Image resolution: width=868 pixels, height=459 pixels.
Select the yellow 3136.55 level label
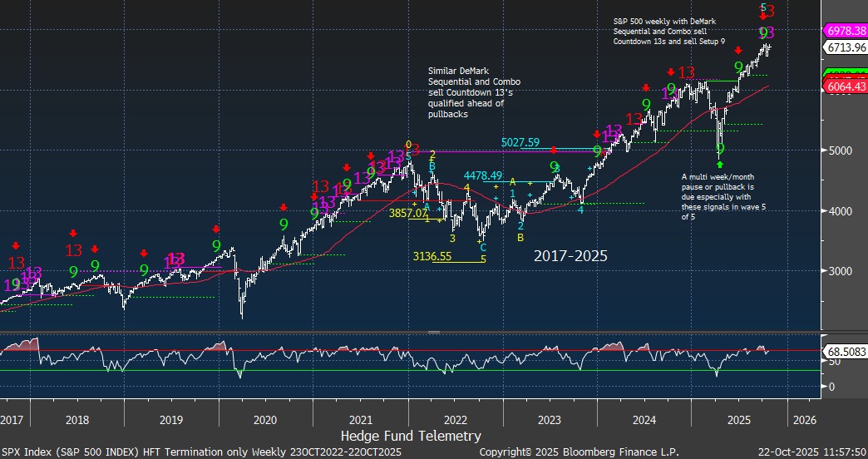tap(435, 257)
